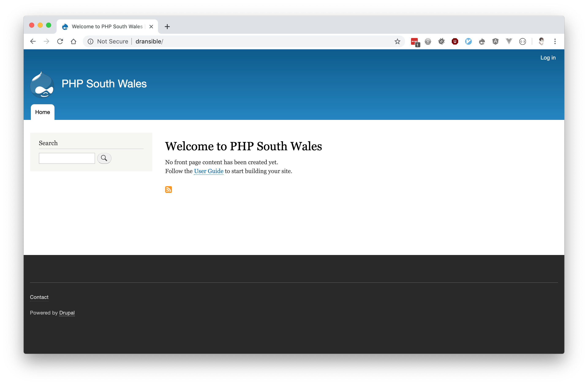Focus the Search text field
The height and width of the screenshot is (385, 588).
pyautogui.click(x=67, y=158)
